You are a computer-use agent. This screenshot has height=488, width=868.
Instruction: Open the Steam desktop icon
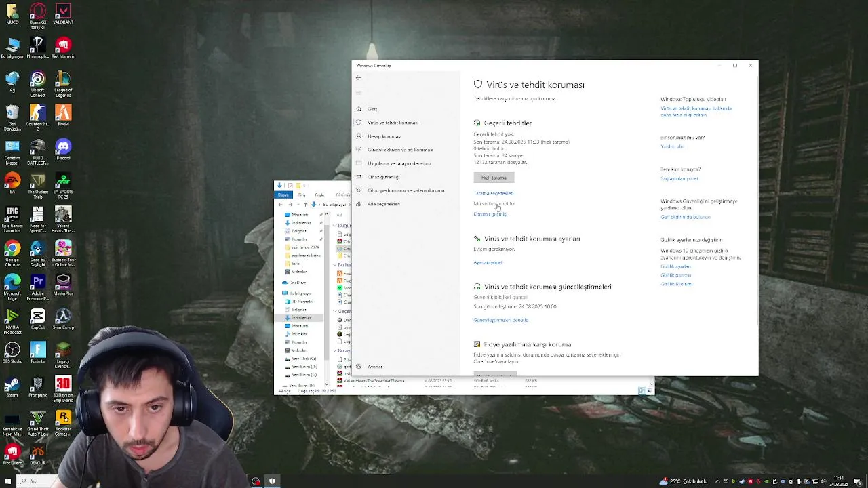12,387
